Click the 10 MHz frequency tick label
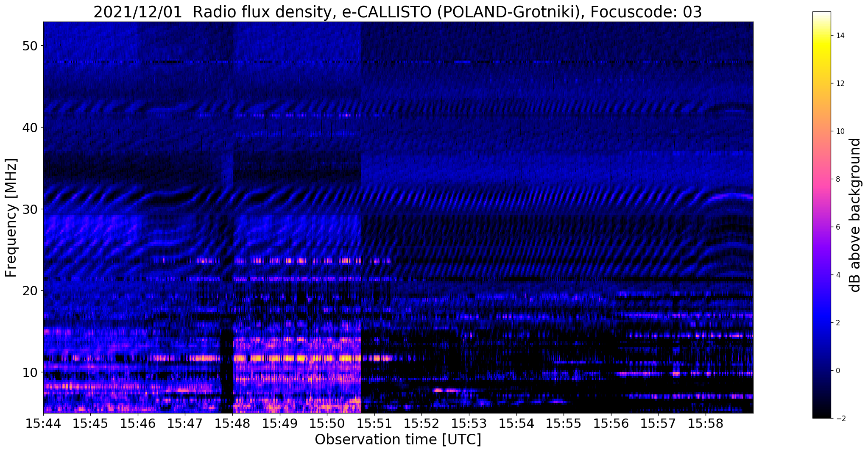The image size is (868, 452). click(29, 372)
